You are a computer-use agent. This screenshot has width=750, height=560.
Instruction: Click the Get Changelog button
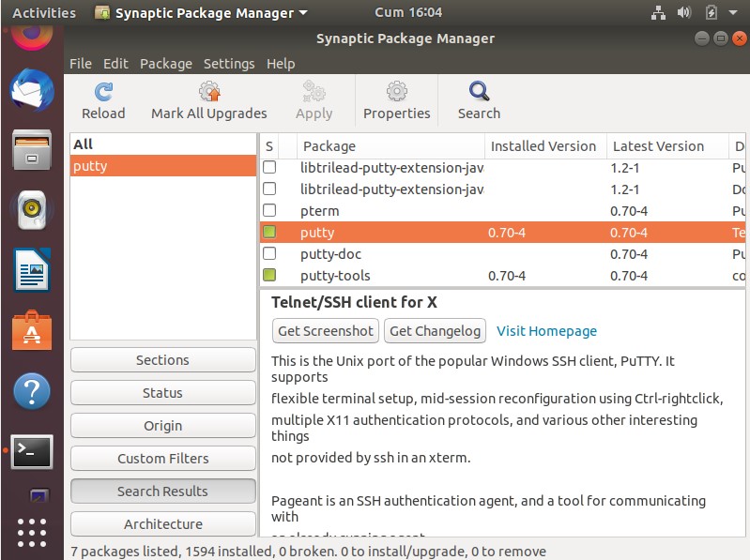(435, 330)
